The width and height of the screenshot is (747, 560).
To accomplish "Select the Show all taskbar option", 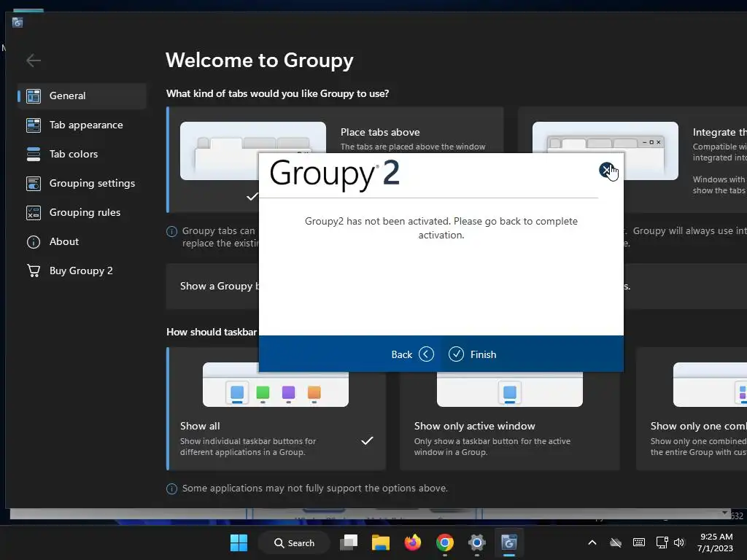I will (276, 408).
